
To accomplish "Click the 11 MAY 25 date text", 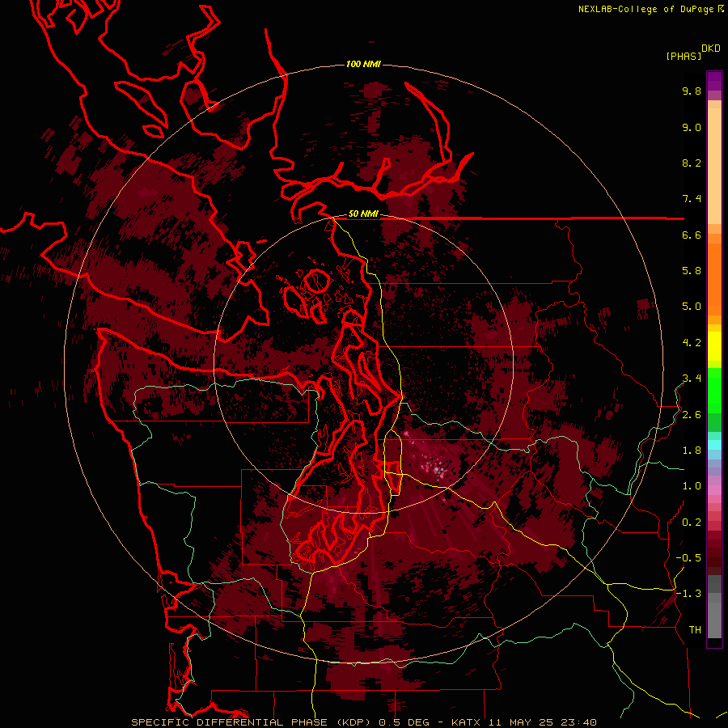I will click(520, 722).
